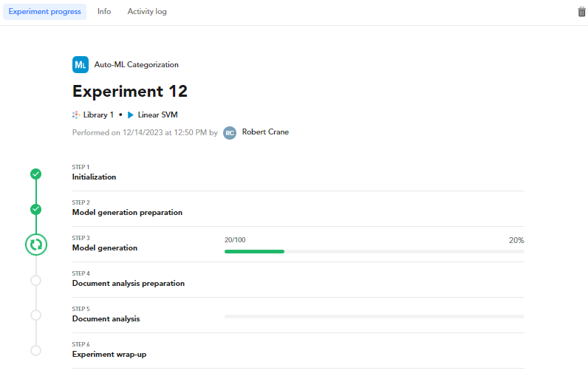Screen dimensions: 588x379
Task: Click the Linear SVM play icon
Action: click(x=130, y=115)
